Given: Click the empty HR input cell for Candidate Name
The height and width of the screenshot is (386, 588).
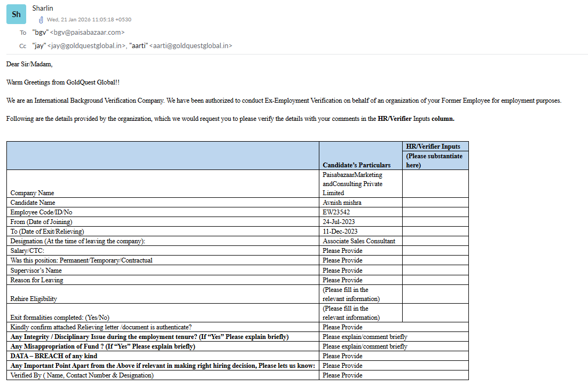Looking at the screenshot, I should [435, 203].
